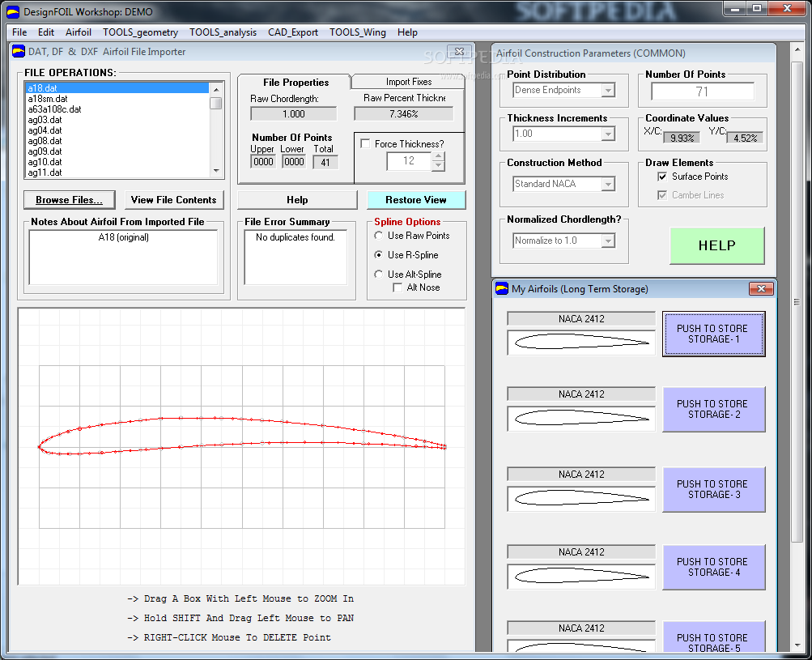812x660 pixels.
Task: Switch to the File Properties tab
Action: (x=295, y=83)
